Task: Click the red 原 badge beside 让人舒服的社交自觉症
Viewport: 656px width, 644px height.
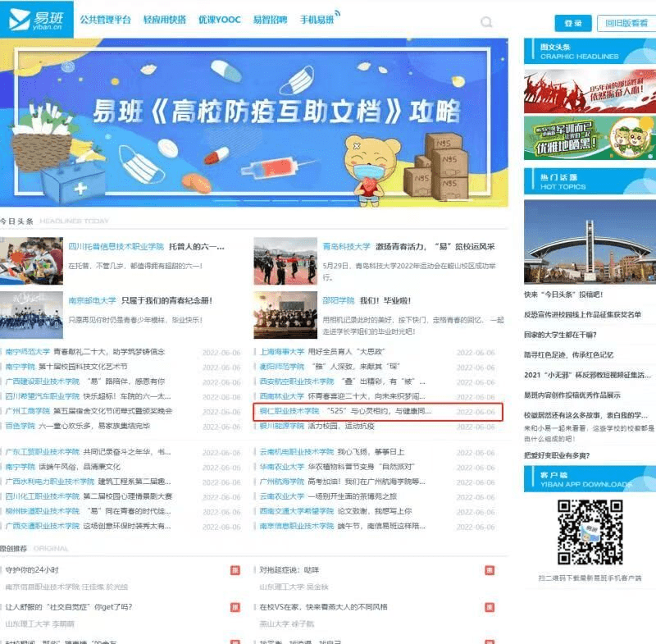Action: coord(235,607)
